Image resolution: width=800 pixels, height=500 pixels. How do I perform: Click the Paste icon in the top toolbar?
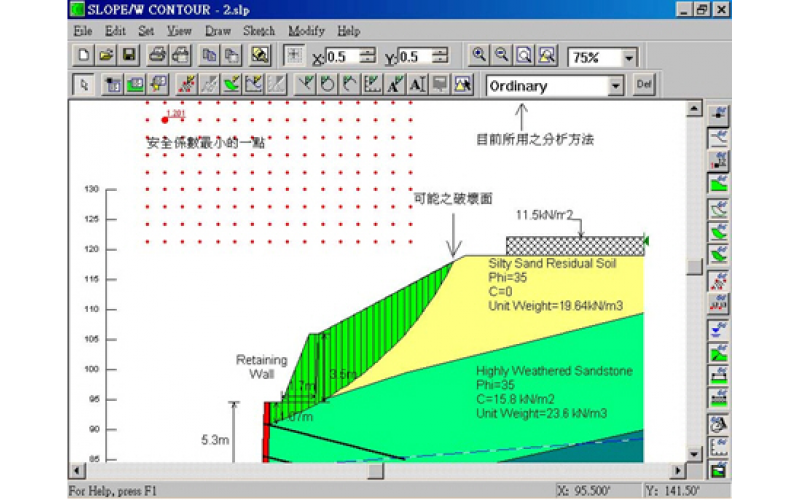pyautogui.click(x=232, y=55)
